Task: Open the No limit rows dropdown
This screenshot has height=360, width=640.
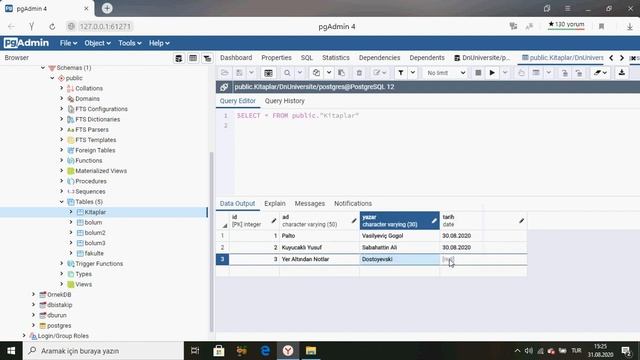Action: point(445,73)
